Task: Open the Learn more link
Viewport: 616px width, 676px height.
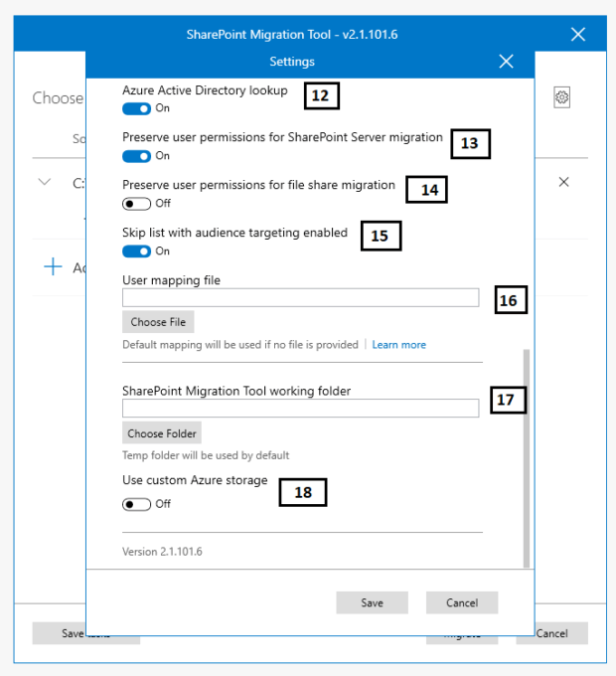Action: 398,345
